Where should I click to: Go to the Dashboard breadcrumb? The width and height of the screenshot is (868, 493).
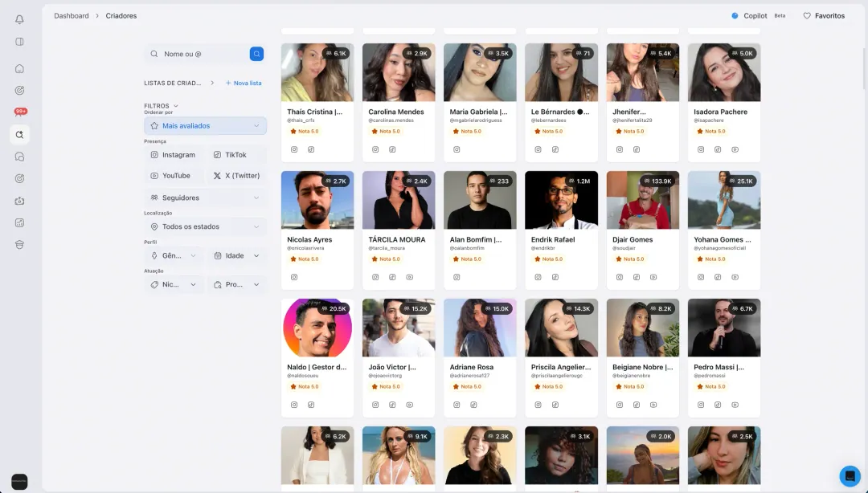coord(72,15)
